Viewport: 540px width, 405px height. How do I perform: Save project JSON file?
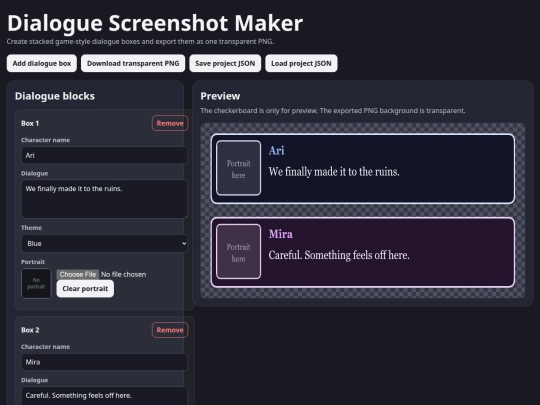225,63
